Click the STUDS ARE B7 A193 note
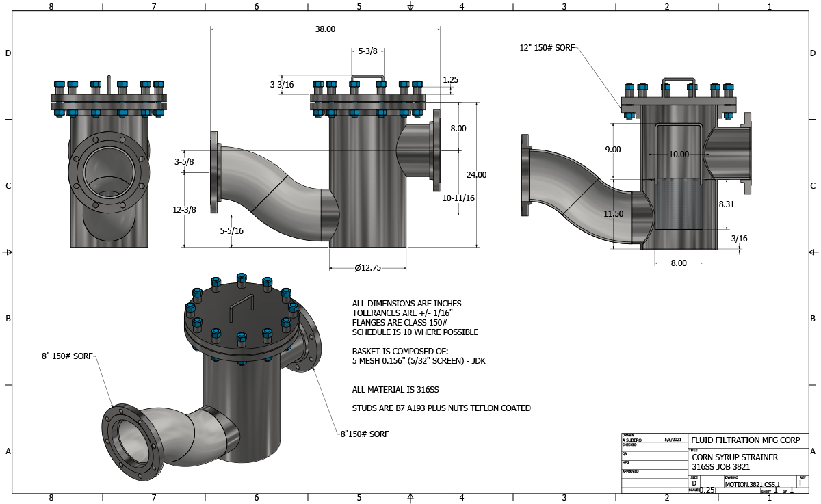The width and height of the screenshot is (821, 504). pos(441,408)
